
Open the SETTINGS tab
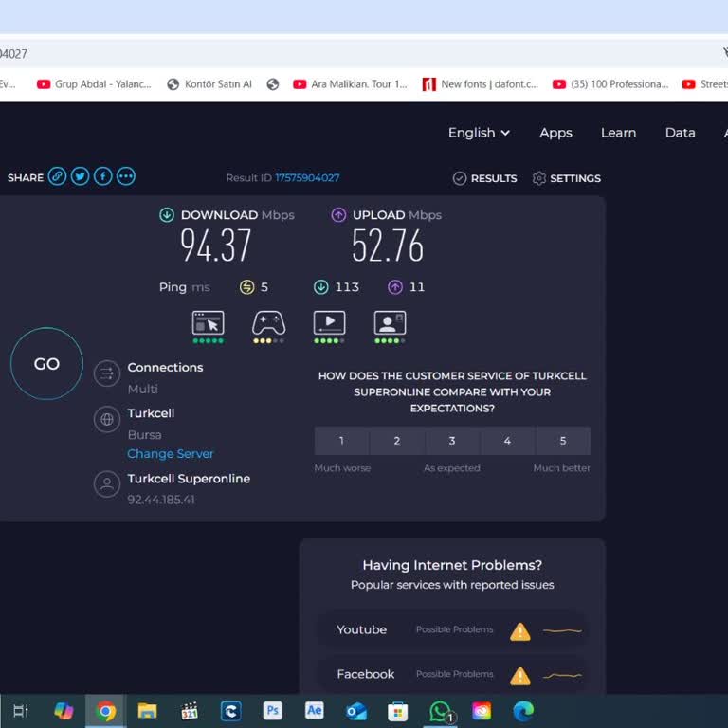click(x=567, y=178)
